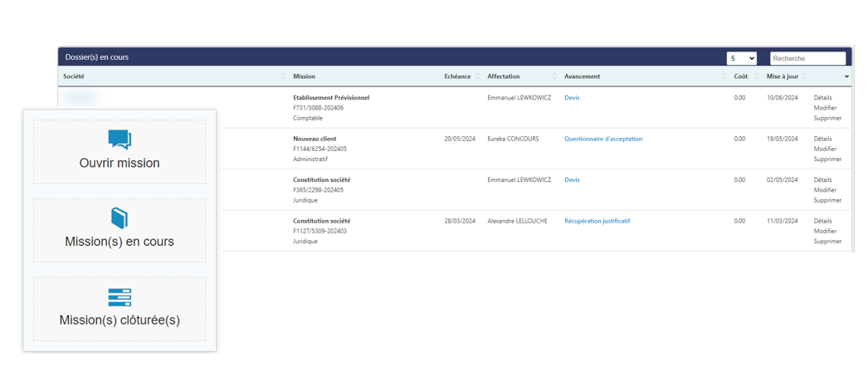Sort by Avancement using its sort arrows

[x=724, y=77]
